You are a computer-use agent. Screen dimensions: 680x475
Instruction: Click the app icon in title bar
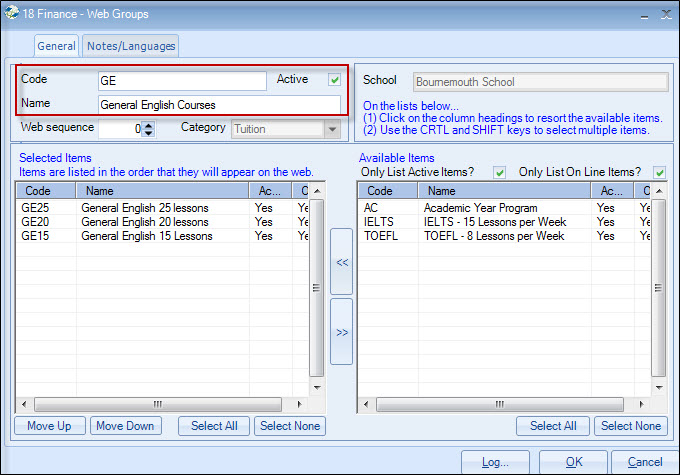[11, 13]
